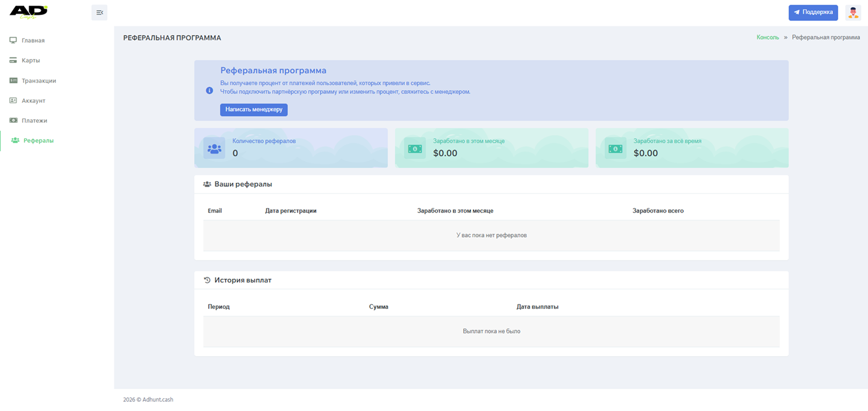Click the История выплат history icon

coord(207,280)
